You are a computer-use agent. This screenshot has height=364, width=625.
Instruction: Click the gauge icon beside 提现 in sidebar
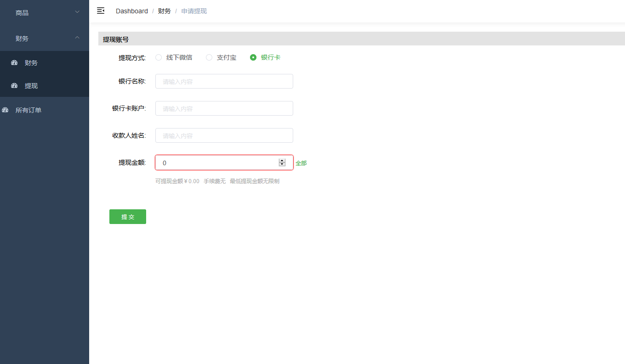14,86
